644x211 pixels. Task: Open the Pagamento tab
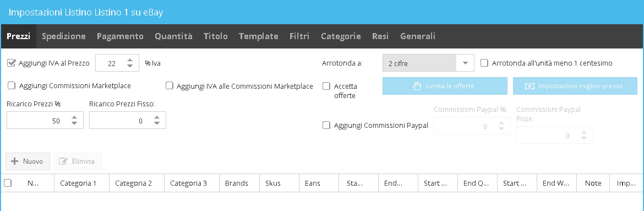120,36
